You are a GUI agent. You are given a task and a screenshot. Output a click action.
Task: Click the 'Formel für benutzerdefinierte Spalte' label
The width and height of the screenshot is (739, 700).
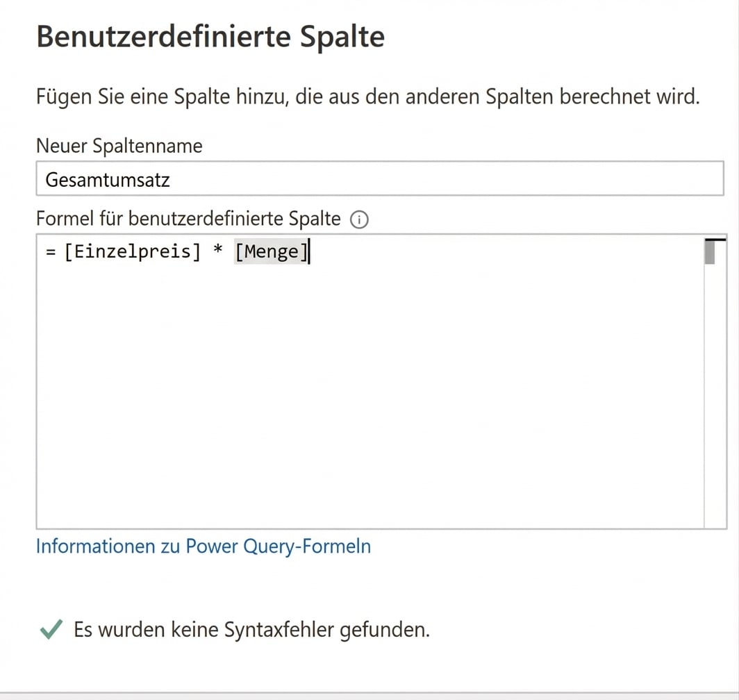[188, 219]
